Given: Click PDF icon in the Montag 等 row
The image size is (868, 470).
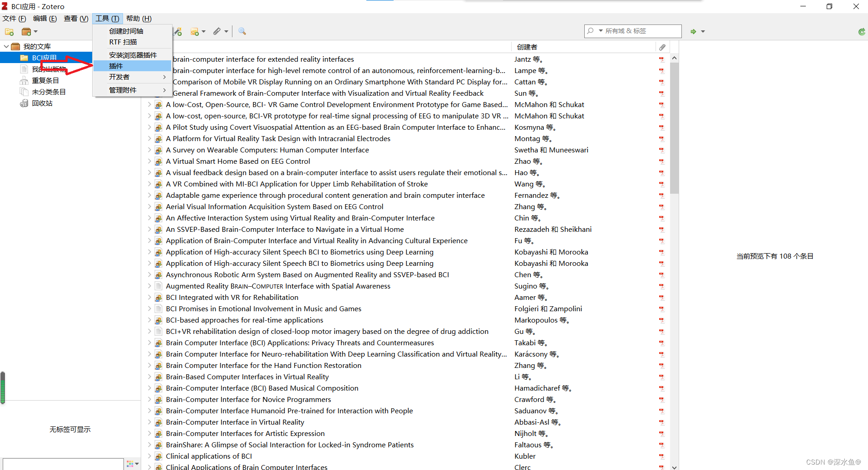Looking at the screenshot, I should 662,139.
